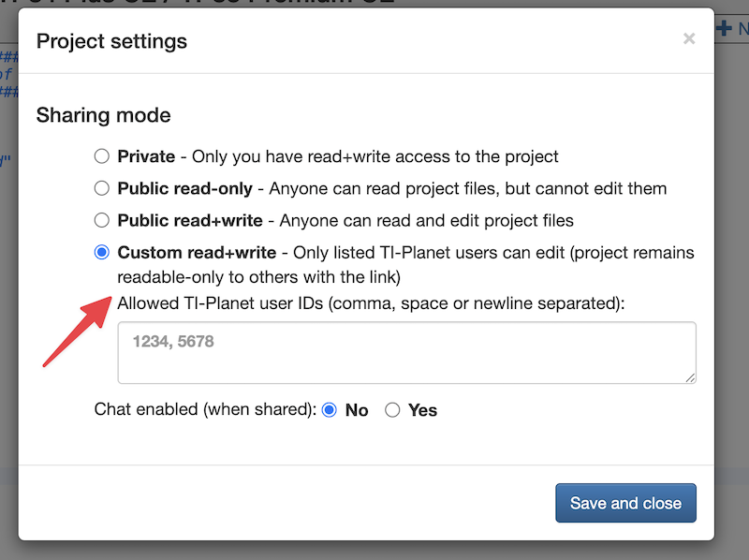This screenshot has width=749, height=560.
Task: Click the 'Public read-only' bold label text
Action: (x=184, y=188)
